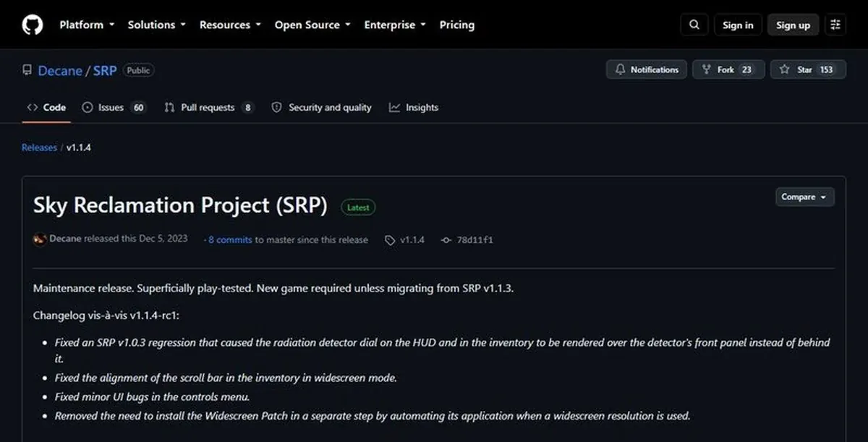The image size is (868, 442).
Task: Click the Issues tab icon
Action: (x=88, y=107)
